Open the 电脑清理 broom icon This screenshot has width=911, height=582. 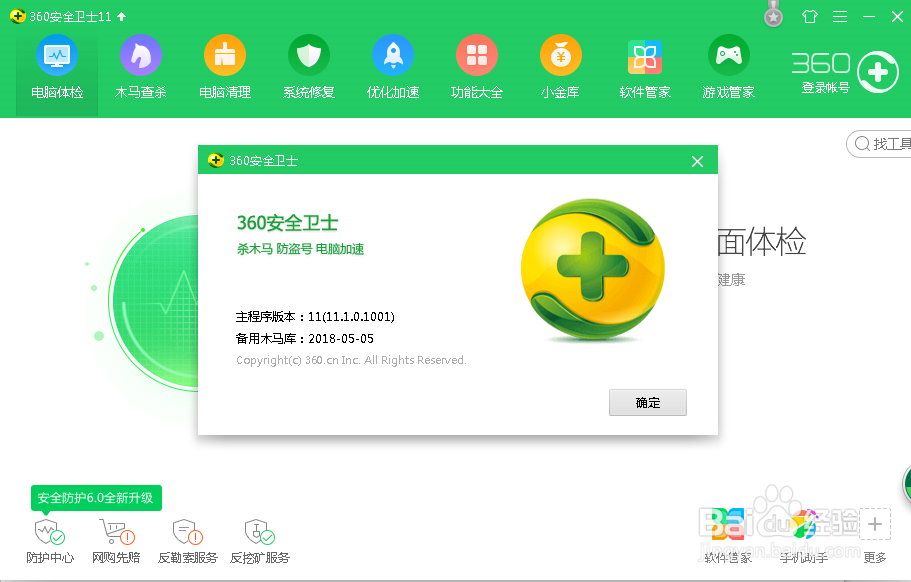pos(225,56)
